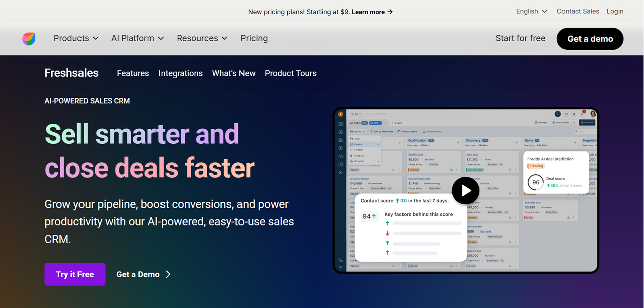The width and height of the screenshot is (644, 308).
Task: Open the Login link
Action: tap(615, 11)
